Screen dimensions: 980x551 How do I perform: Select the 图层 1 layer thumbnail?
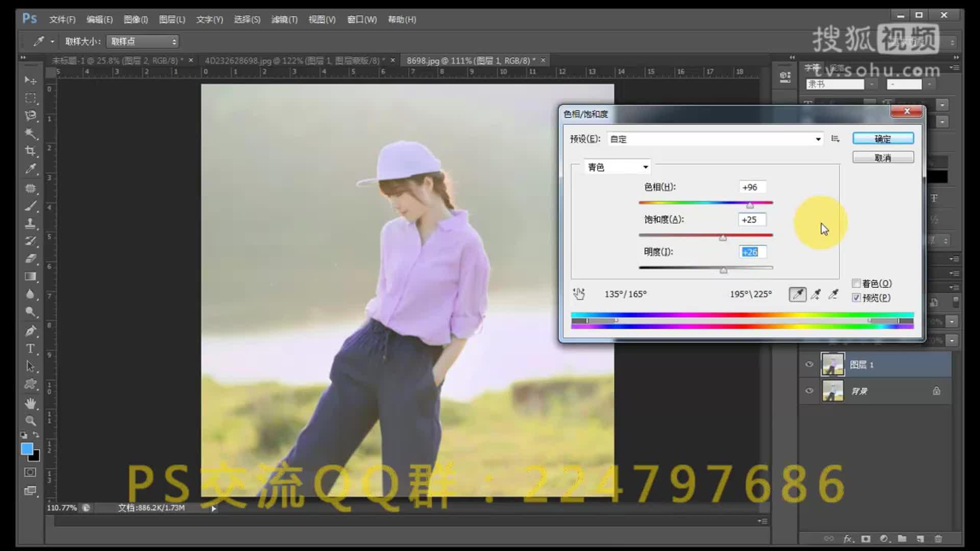[x=833, y=364]
